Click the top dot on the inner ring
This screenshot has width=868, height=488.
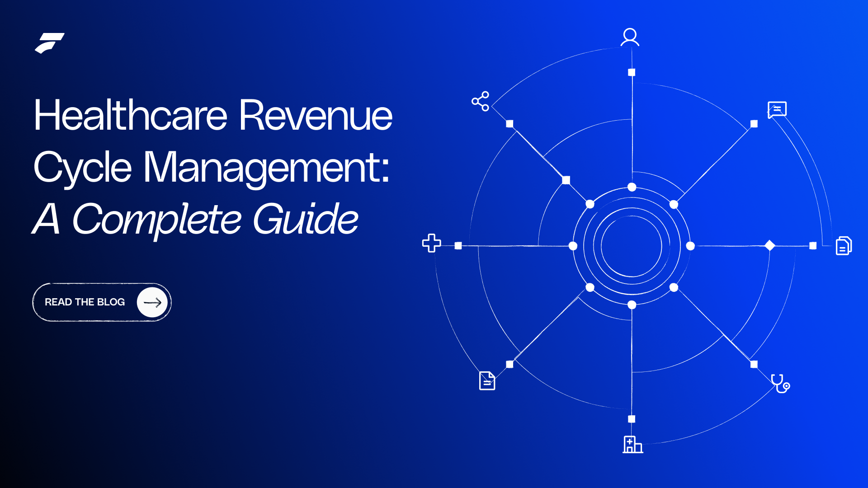point(632,187)
